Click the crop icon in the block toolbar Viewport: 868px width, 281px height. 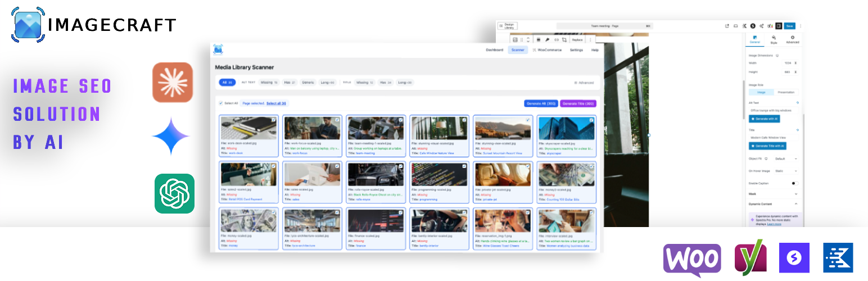click(564, 40)
